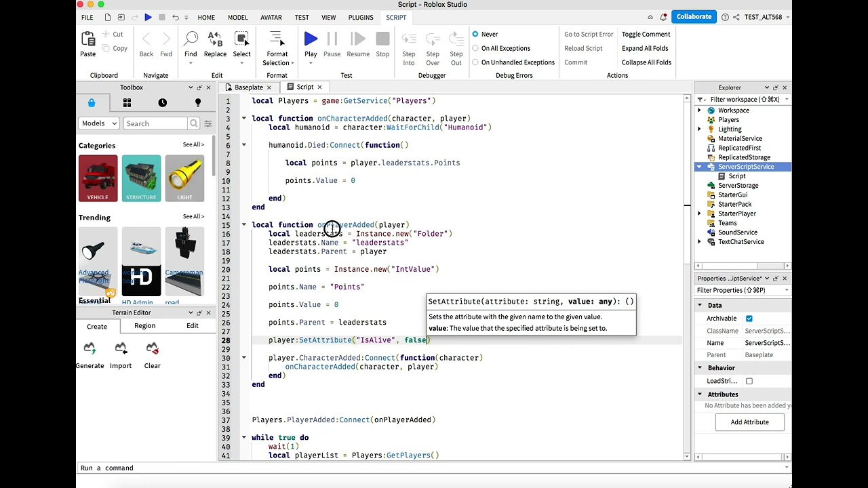Open the AVATAR ribbon tab
Viewport: 868px width, 488px height.
(271, 18)
